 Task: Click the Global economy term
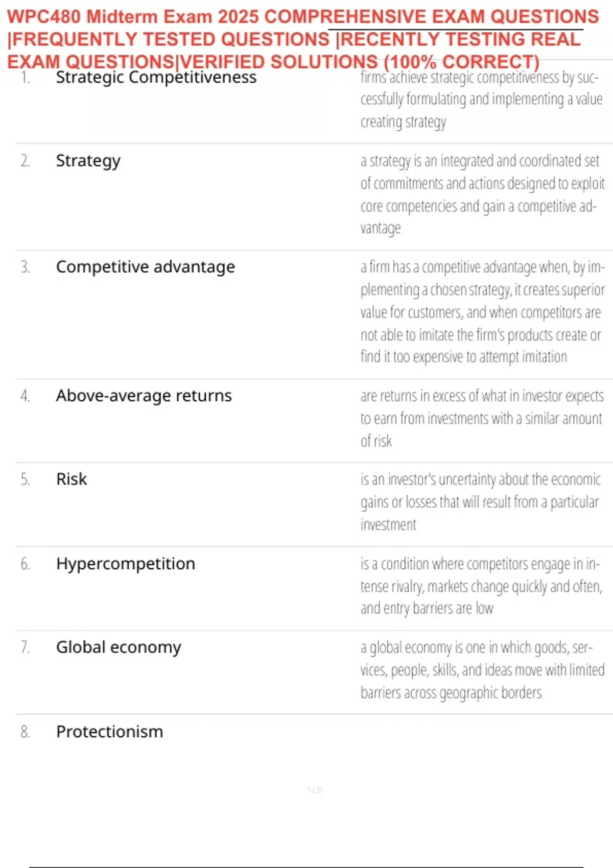(119, 647)
